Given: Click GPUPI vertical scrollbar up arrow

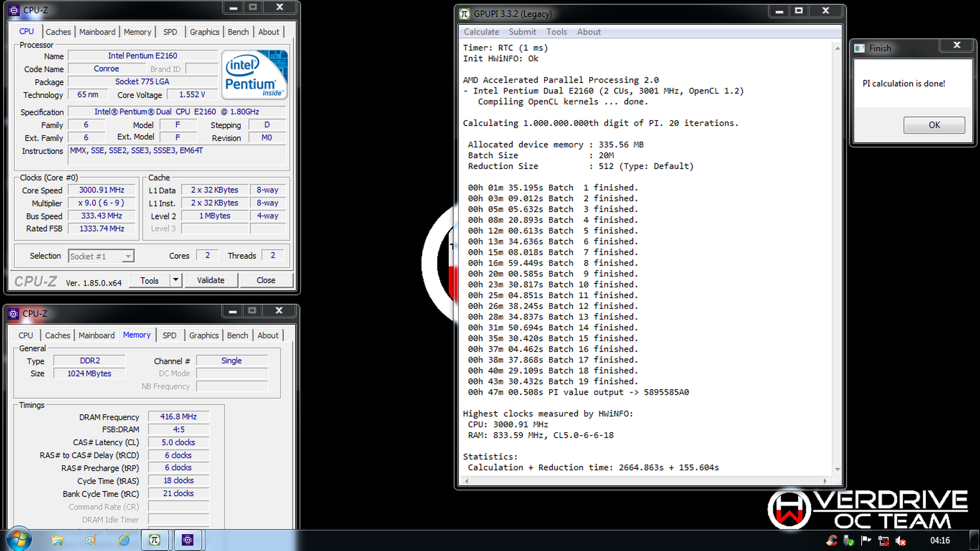Looking at the screenshot, I should tap(837, 48).
